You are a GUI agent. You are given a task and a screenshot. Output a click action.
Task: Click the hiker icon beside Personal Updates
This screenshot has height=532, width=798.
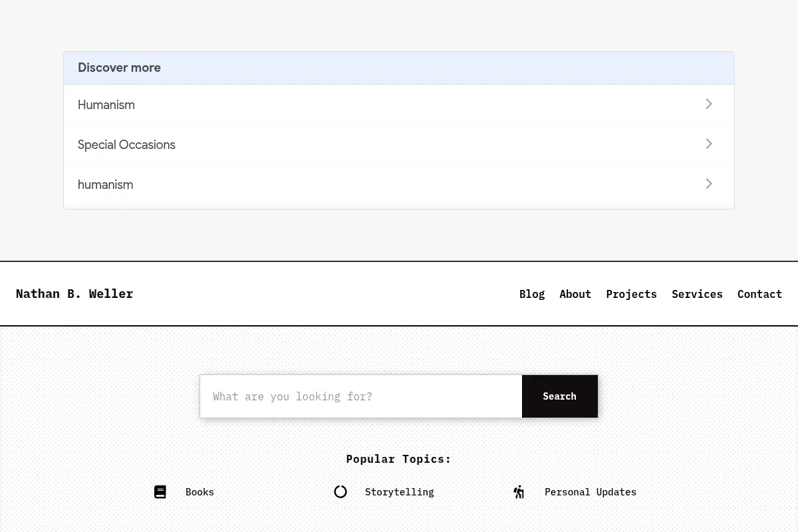coord(519,492)
